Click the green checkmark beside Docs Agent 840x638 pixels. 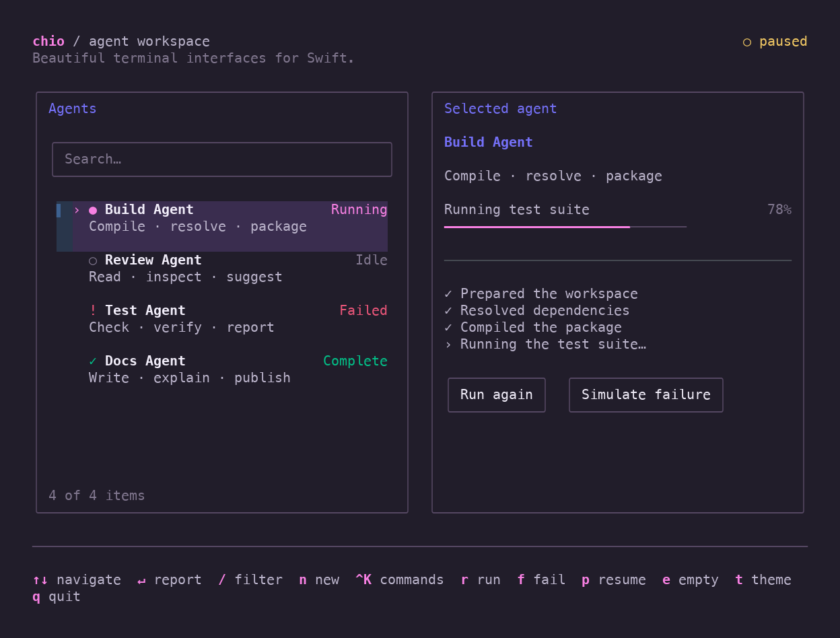click(x=93, y=361)
